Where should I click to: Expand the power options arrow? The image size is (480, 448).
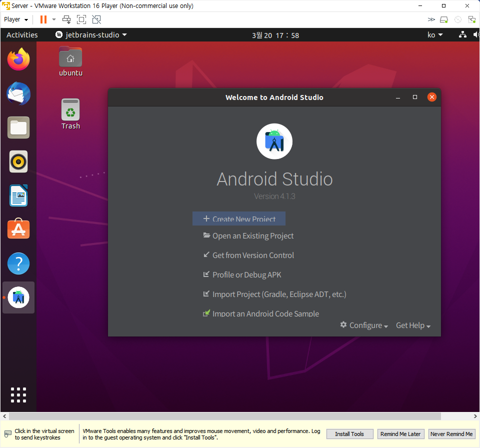coord(54,19)
